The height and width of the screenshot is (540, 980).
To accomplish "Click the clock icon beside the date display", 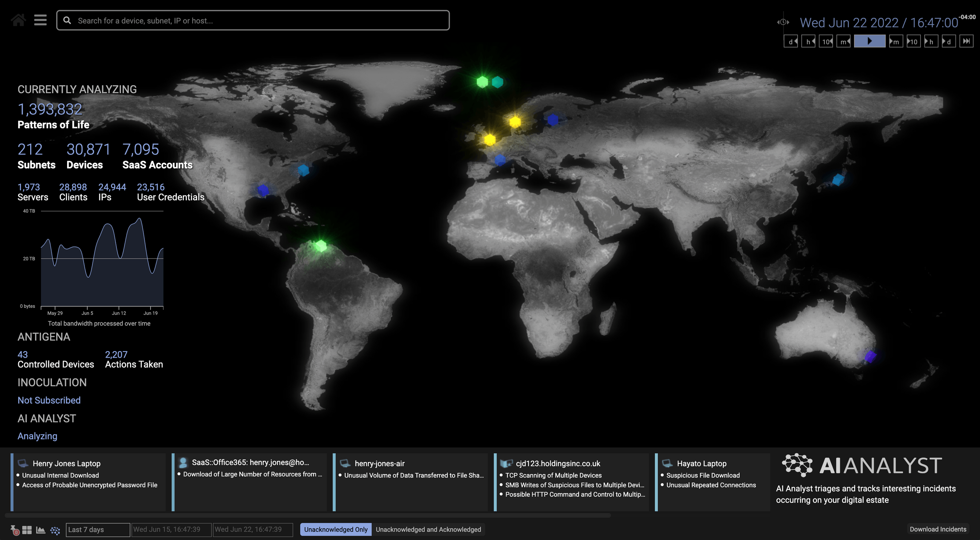I will click(x=783, y=22).
